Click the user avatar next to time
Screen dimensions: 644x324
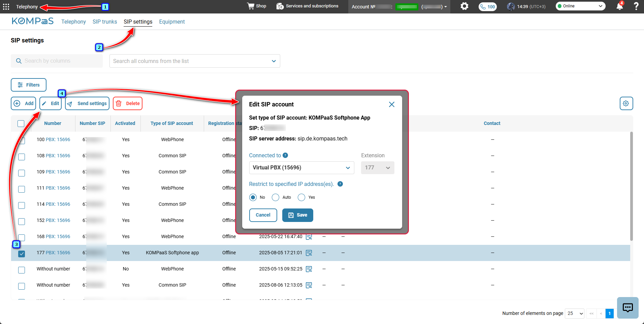[511, 6]
